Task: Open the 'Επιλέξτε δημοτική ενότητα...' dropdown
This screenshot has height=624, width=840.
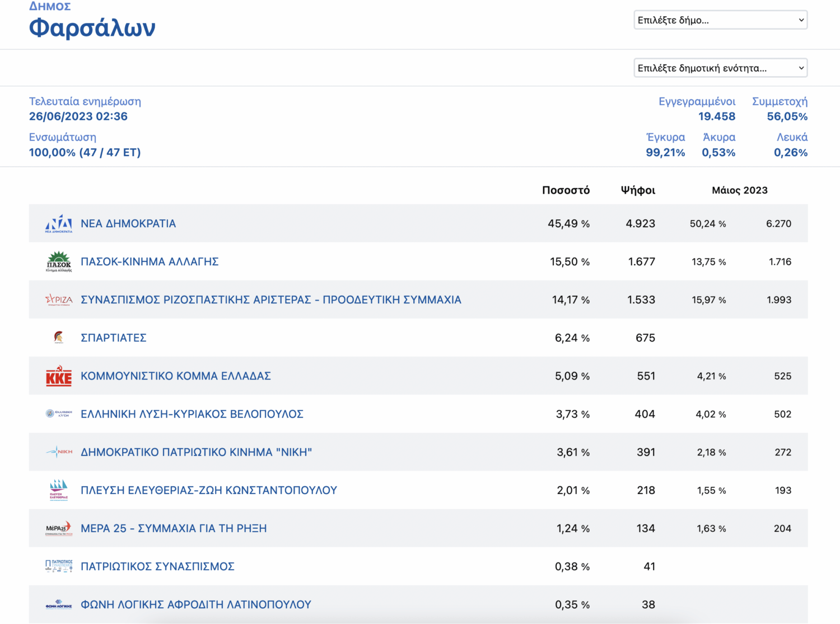Action: click(721, 68)
